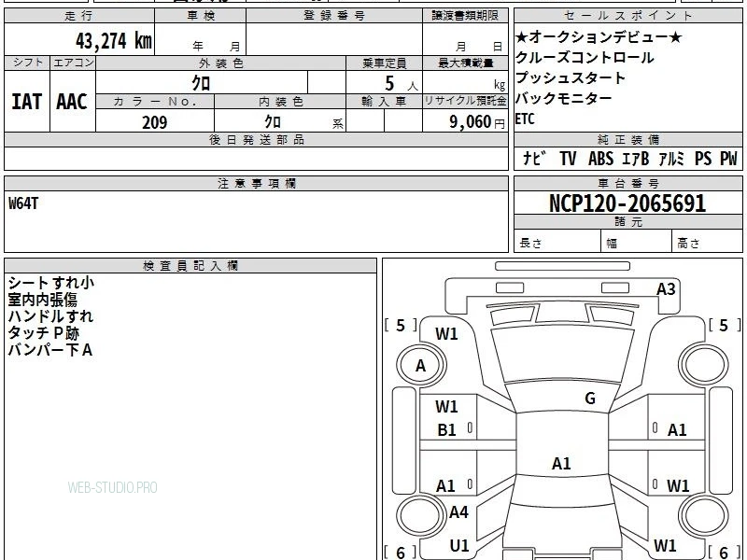Select the W64T note text

tap(23, 203)
